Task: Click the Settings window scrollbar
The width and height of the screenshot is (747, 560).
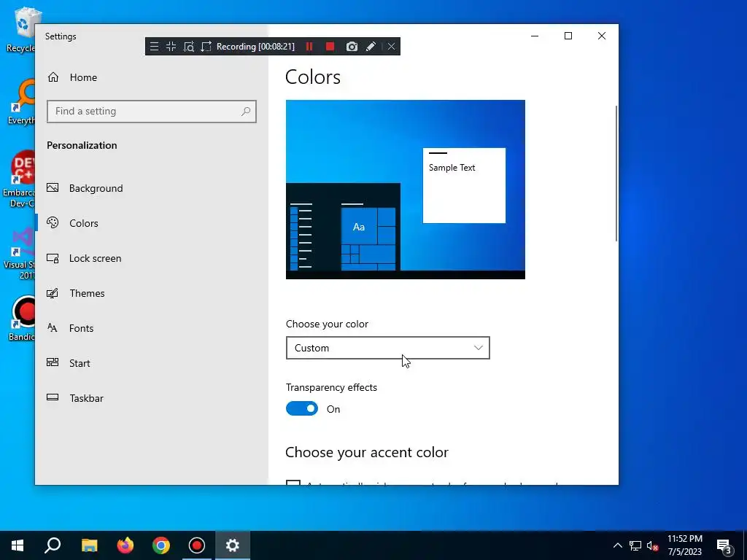Action: coord(616,174)
